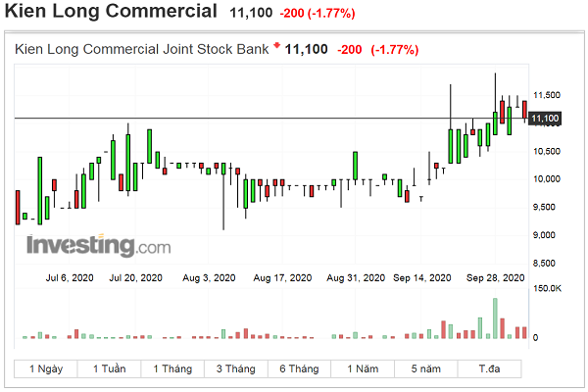
Task: Click the 11,500 price axis label
Action: [547, 95]
